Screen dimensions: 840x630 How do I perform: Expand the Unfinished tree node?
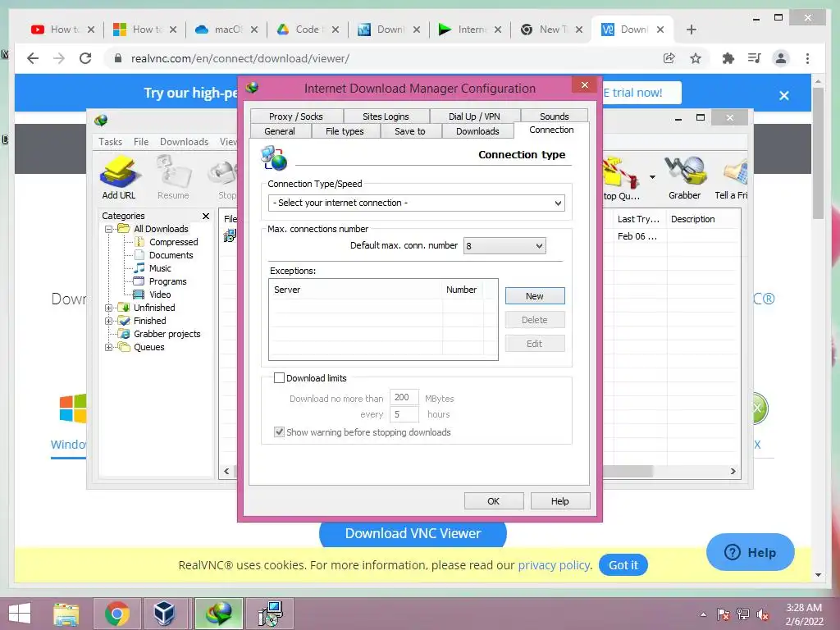(109, 308)
